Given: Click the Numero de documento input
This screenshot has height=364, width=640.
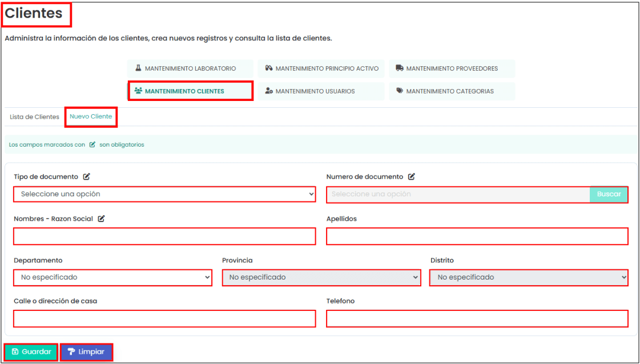Looking at the screenshot, I should point(458,194).
